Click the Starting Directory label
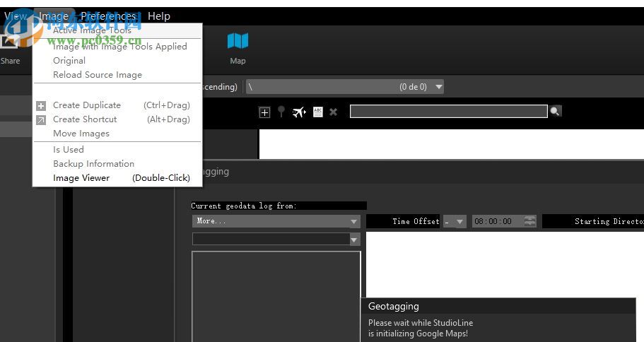 click(x=609, y=221)
